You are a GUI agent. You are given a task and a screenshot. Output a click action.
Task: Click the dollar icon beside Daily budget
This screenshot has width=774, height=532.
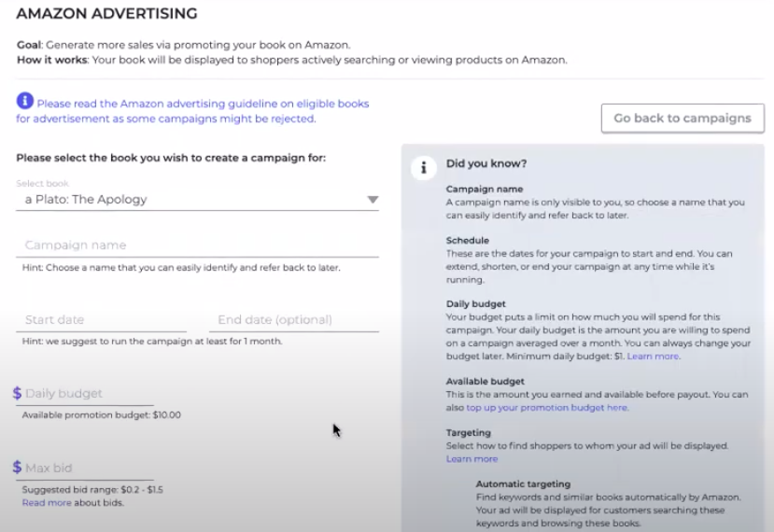(x=18, y=393)
